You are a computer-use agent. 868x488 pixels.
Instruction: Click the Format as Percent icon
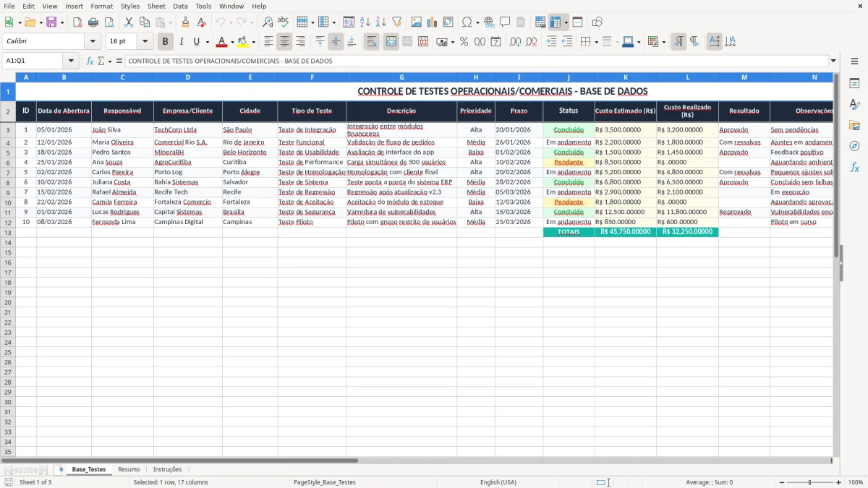pos(464,42)
